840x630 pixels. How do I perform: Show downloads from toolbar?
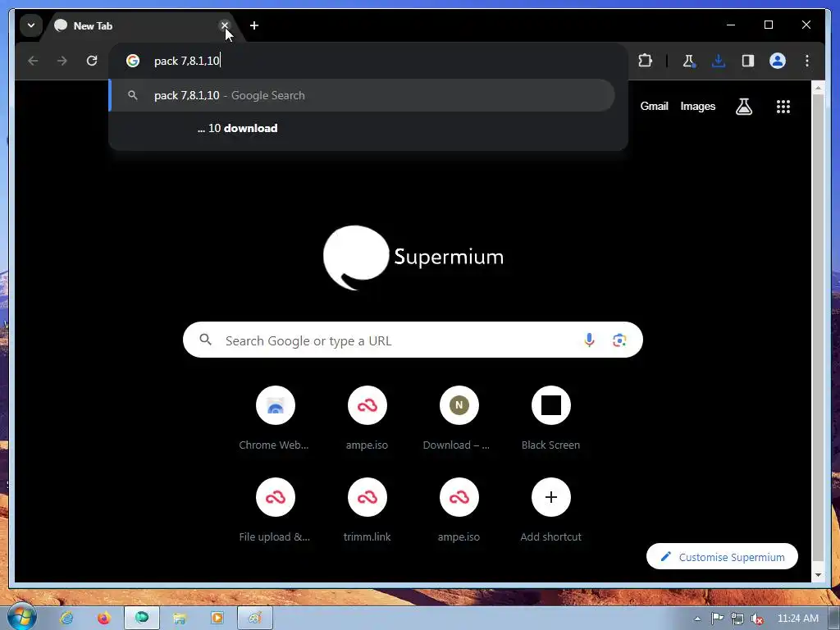tap(719, 61)
